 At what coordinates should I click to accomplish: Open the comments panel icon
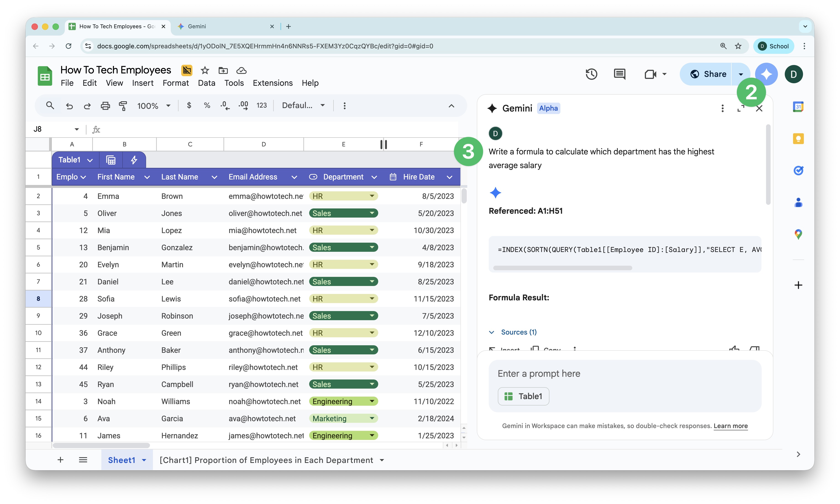coord(619,74)
